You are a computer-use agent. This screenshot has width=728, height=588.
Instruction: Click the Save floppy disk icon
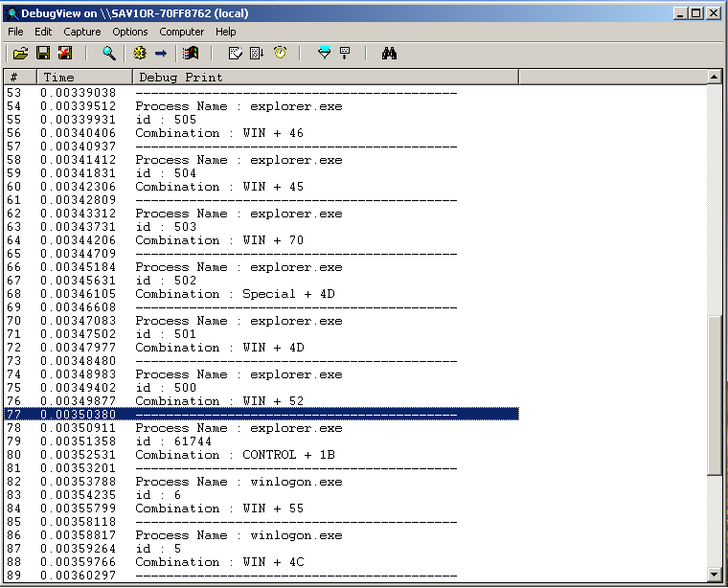[44, 54]
